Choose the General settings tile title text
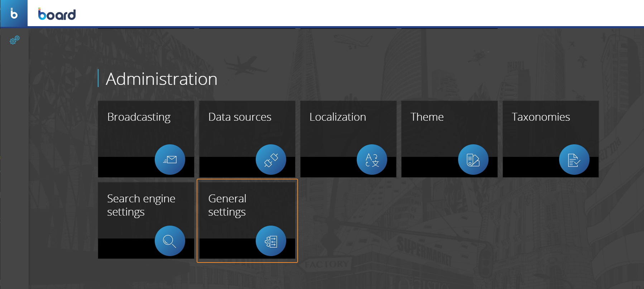Viewport: 644px width, 289px height. 227,205
